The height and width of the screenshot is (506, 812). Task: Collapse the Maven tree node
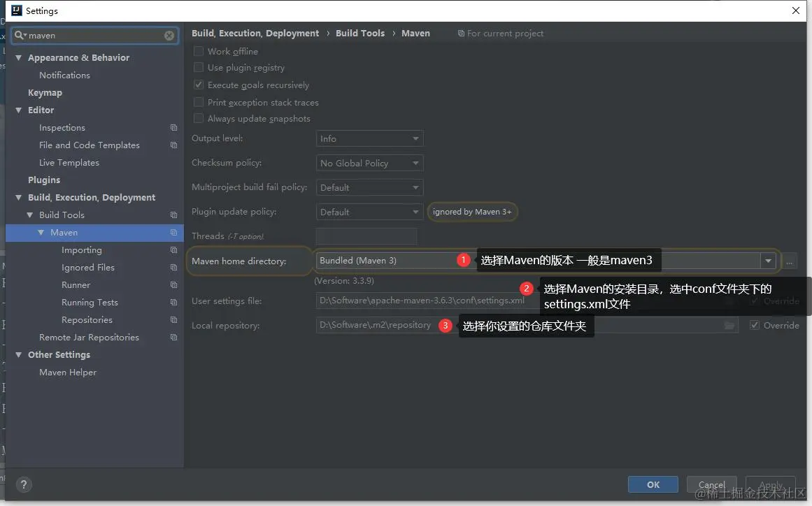[x=41, y=232]
